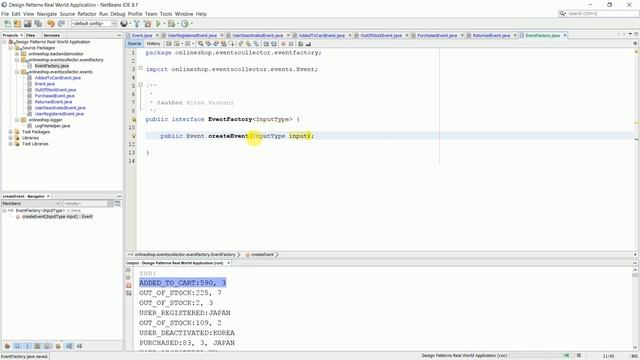Toggle show fields filter in Navigator
640x360 pixels.
click(x=17, y=346)
